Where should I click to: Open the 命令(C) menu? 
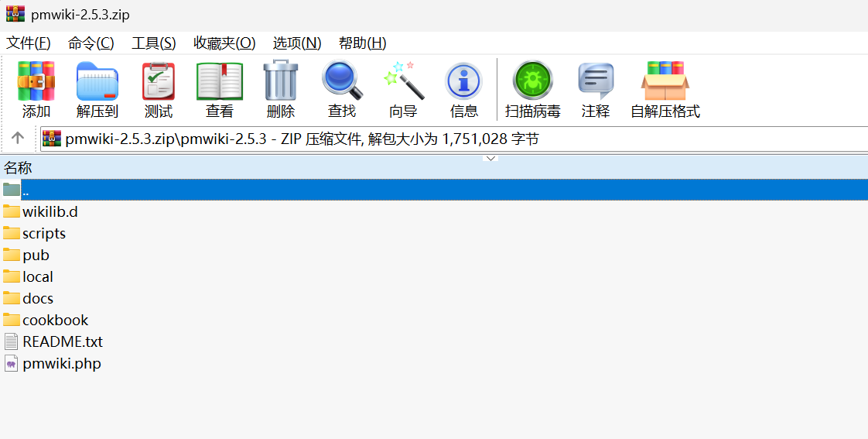click(x=91, y=43)
